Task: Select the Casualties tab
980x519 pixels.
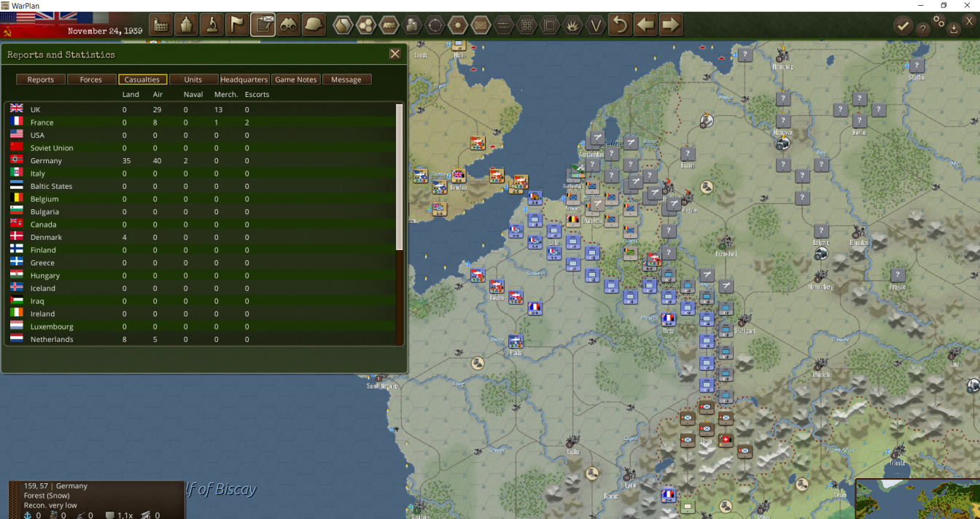Action: click(x=142, y=79)
